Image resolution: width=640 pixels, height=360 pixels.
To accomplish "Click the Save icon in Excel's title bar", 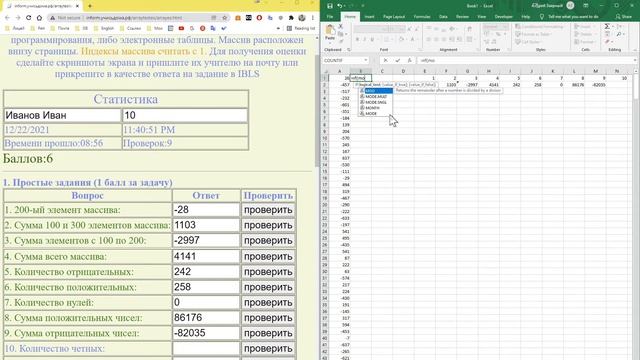I will coord(330,6).
